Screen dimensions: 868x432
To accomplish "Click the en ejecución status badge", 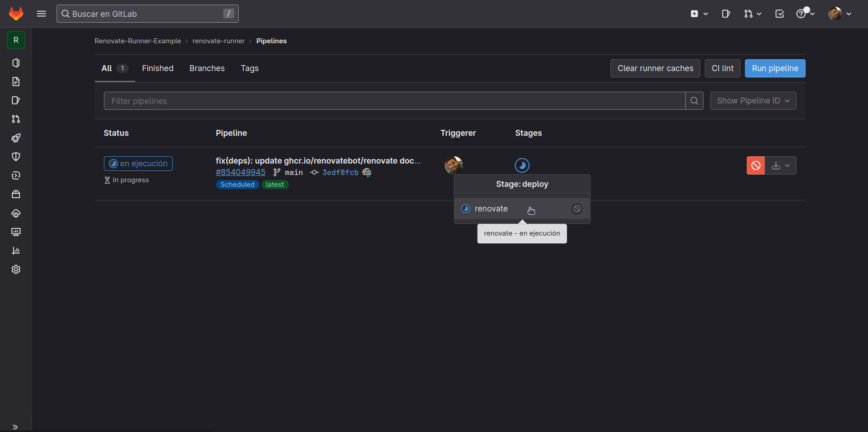I will (138, 164).
